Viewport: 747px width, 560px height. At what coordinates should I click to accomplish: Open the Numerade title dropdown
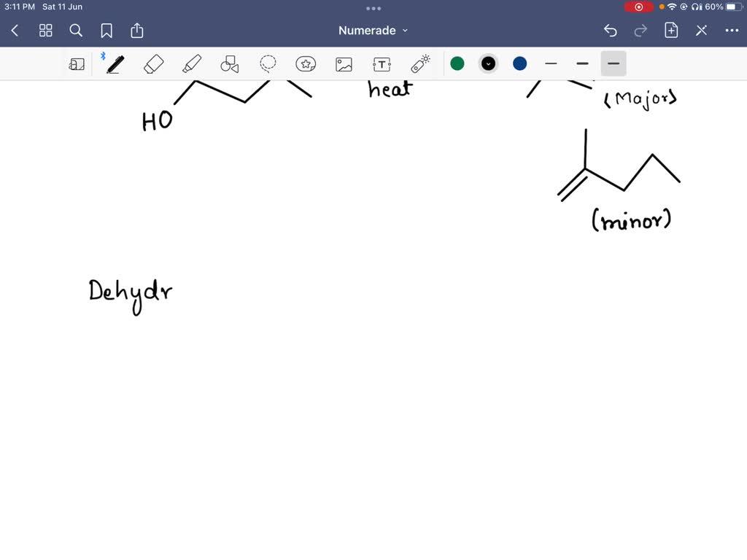(x=373, y=31)
